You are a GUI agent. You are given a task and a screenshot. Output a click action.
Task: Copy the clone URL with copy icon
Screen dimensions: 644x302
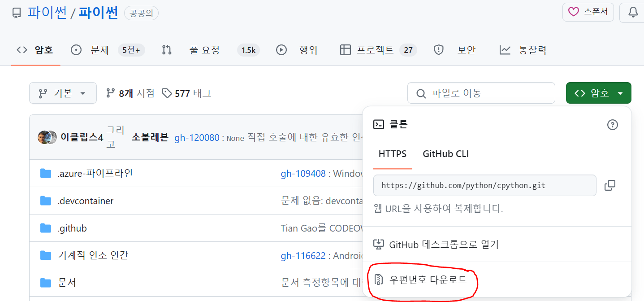tap(610, 185)
